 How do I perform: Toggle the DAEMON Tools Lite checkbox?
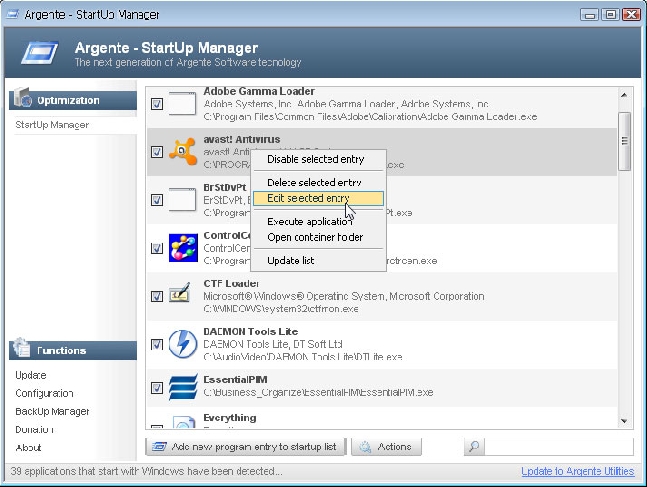pyautogui.click(x=157, y=345)
